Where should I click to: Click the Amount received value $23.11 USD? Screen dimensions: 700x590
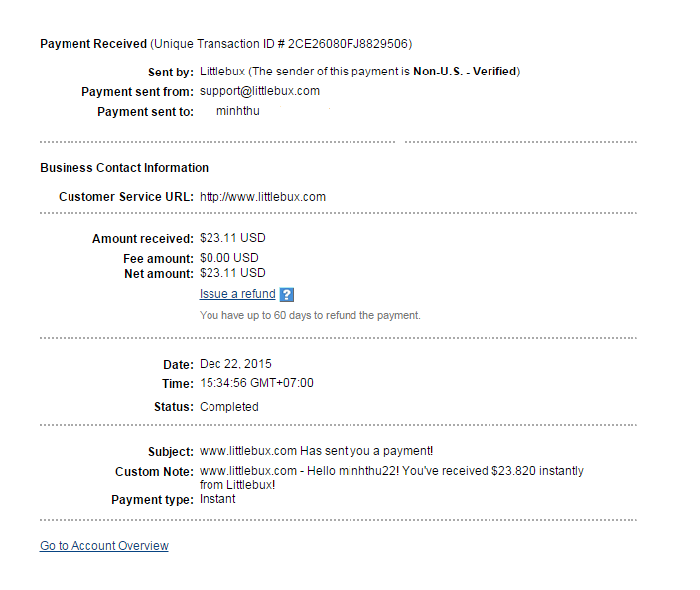(x=232, y=238)
